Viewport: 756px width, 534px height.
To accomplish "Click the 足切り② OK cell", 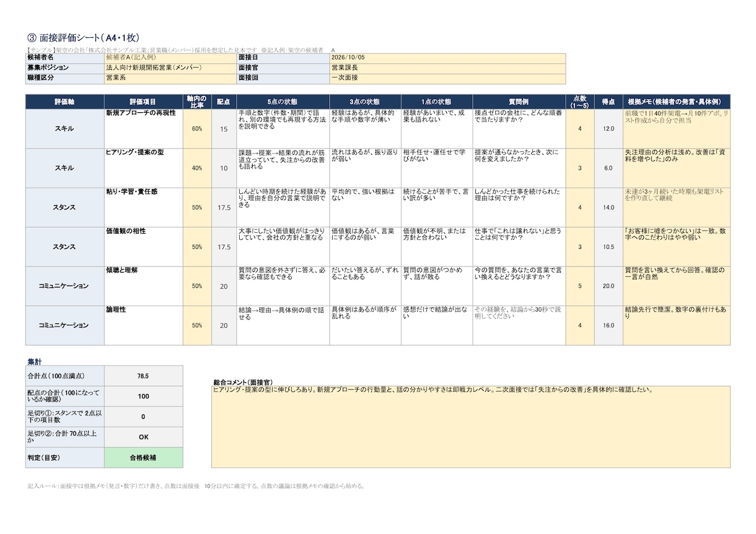I will 144,437.
